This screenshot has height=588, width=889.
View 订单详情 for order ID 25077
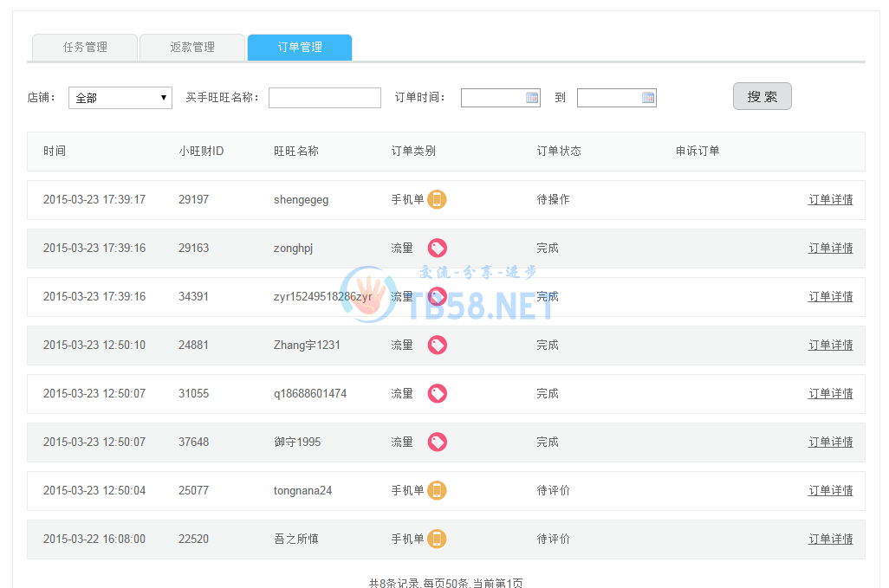coord(830,491)
